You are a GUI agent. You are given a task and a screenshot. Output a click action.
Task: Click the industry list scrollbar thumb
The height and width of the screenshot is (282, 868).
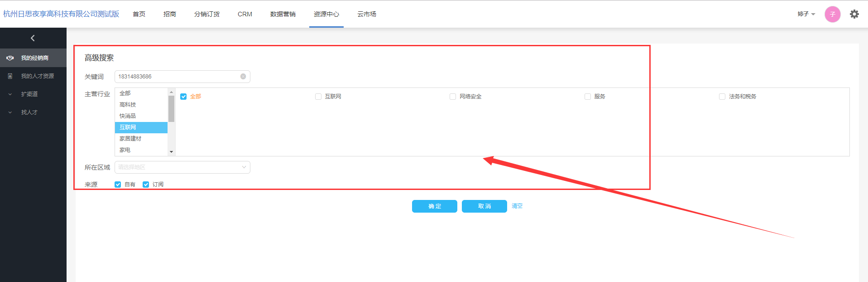(x=171, y=109)
